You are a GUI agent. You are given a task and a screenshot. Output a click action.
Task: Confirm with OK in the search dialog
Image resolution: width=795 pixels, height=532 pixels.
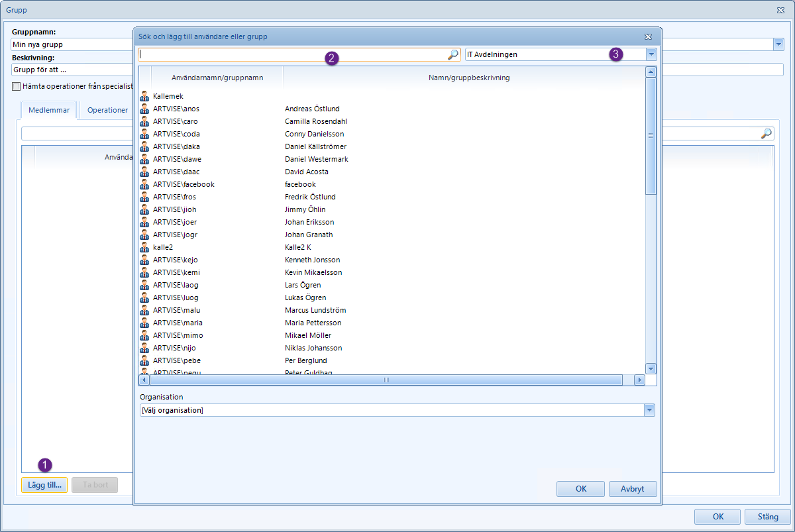tap(581, 489)
